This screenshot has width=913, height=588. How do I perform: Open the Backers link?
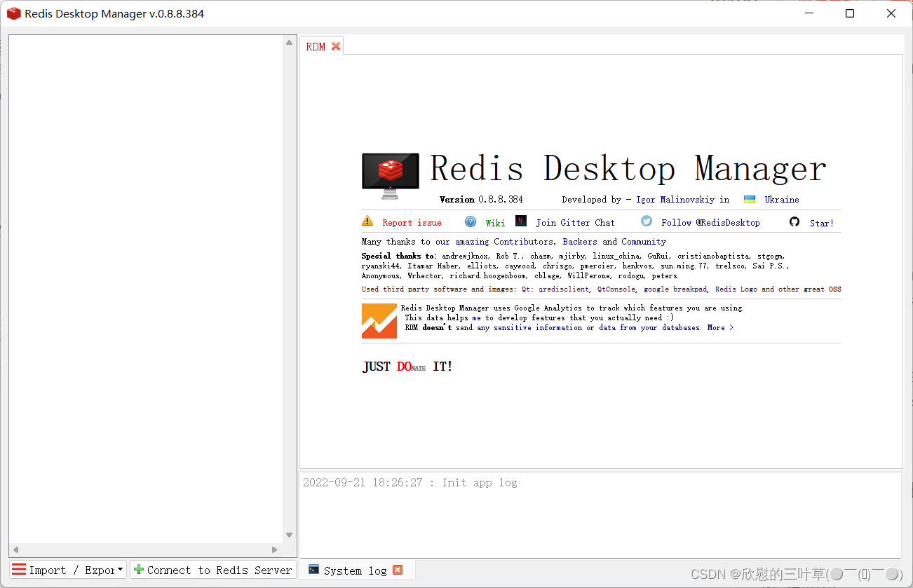(580, 242)
